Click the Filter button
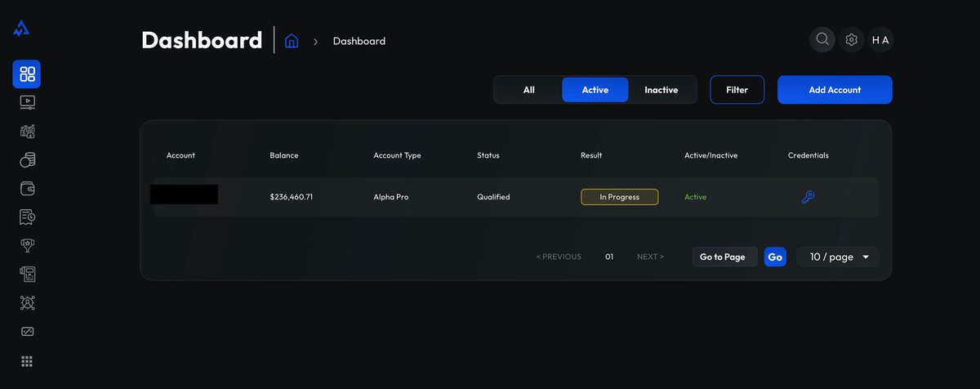This screenshot has height=389, width=980. tap(737, 90)
